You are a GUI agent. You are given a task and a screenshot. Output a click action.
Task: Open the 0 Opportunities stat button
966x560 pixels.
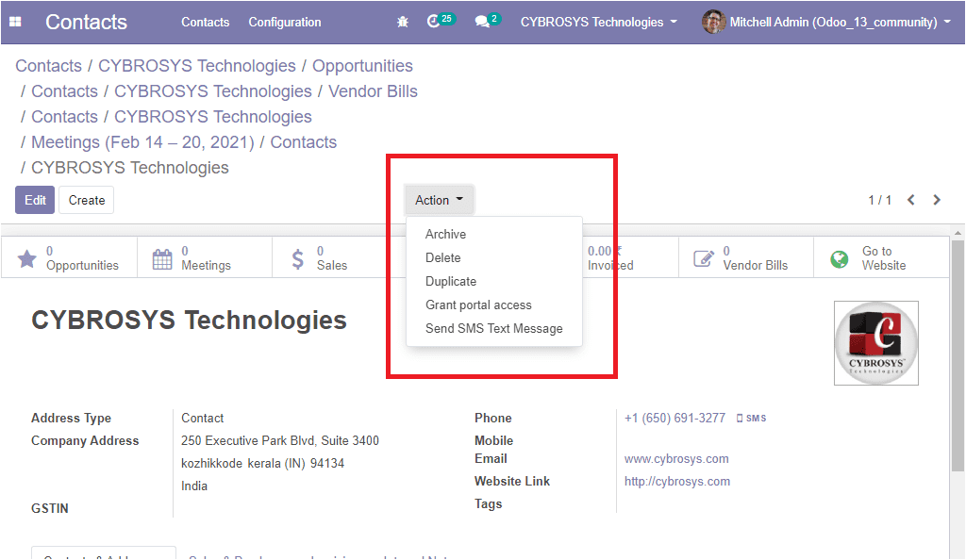[x=69, y=258]
